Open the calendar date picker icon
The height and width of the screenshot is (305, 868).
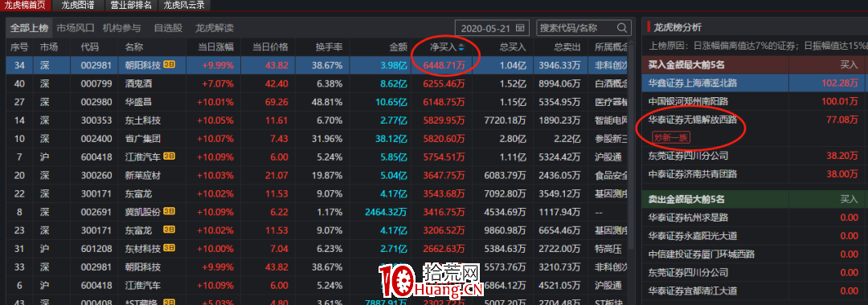click(x=520, y=27)
